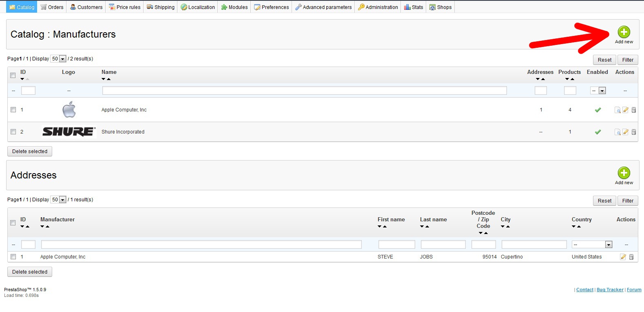Open the Price rules menu tab
The width and height of the screenshot is (644, 312).
(x=125, y=7)
